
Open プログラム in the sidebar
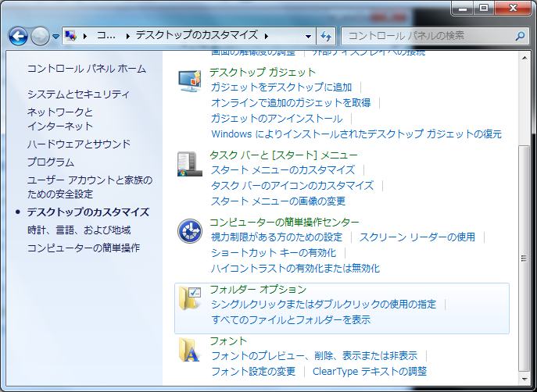[x=51, y=162]
